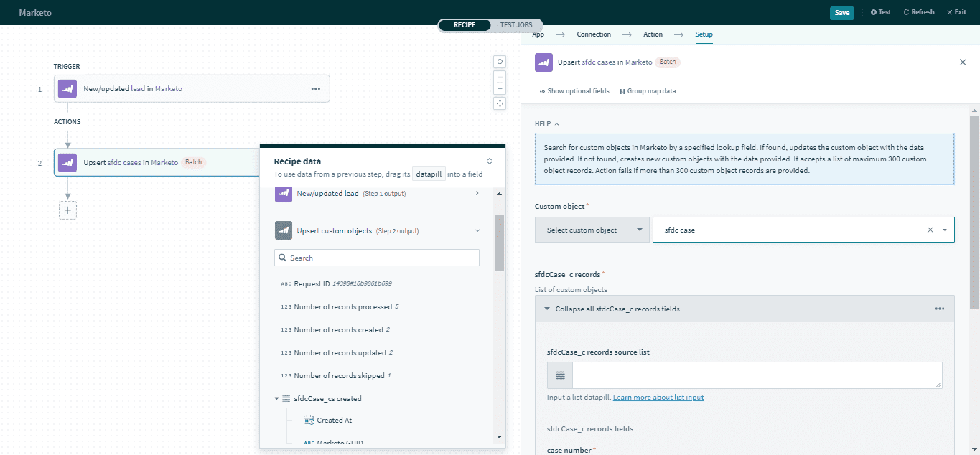Open the Select custom object dropdown

coord(592,229)
